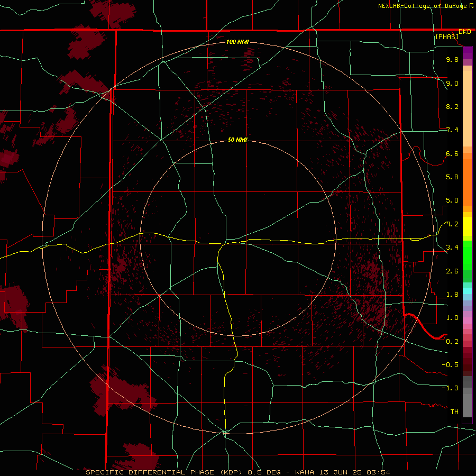476x476 pixels.
Task: Pick the pink band of the color bar
Action: click(467, 321)
